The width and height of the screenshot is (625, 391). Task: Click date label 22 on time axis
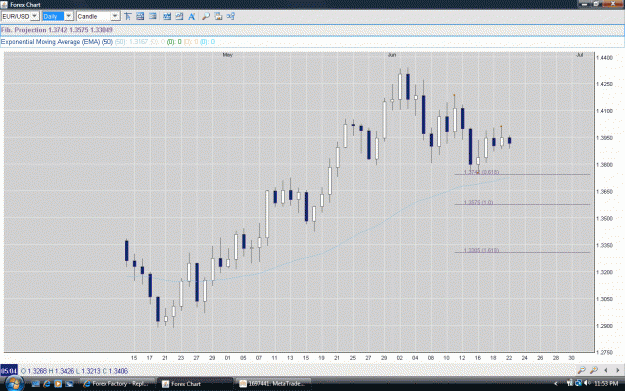coord(509,358)
